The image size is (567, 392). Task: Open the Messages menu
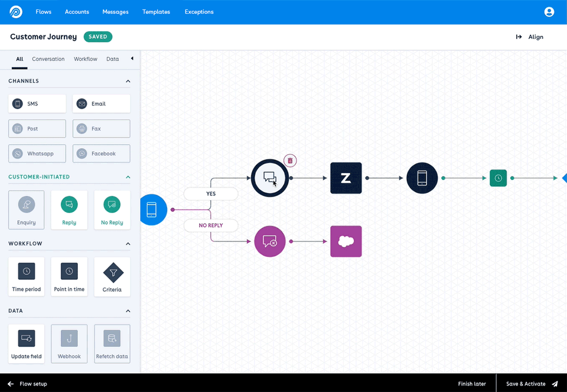click(115, 12)
